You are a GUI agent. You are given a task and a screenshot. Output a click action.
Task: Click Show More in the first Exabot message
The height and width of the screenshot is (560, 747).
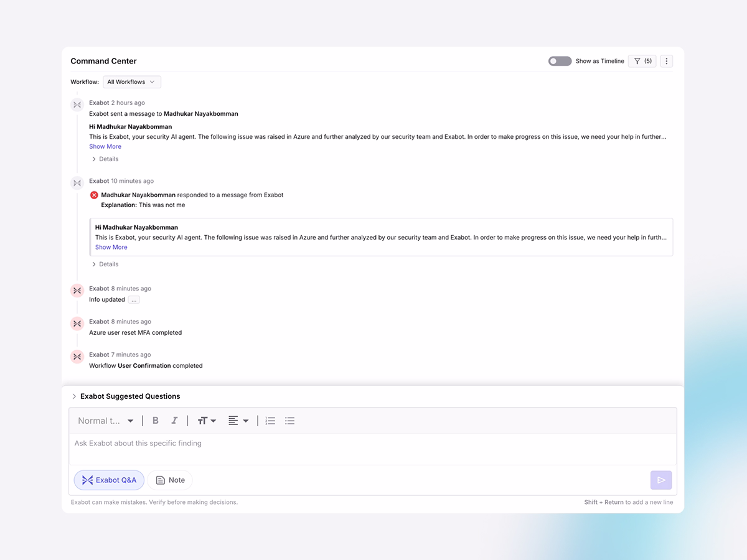105,146
